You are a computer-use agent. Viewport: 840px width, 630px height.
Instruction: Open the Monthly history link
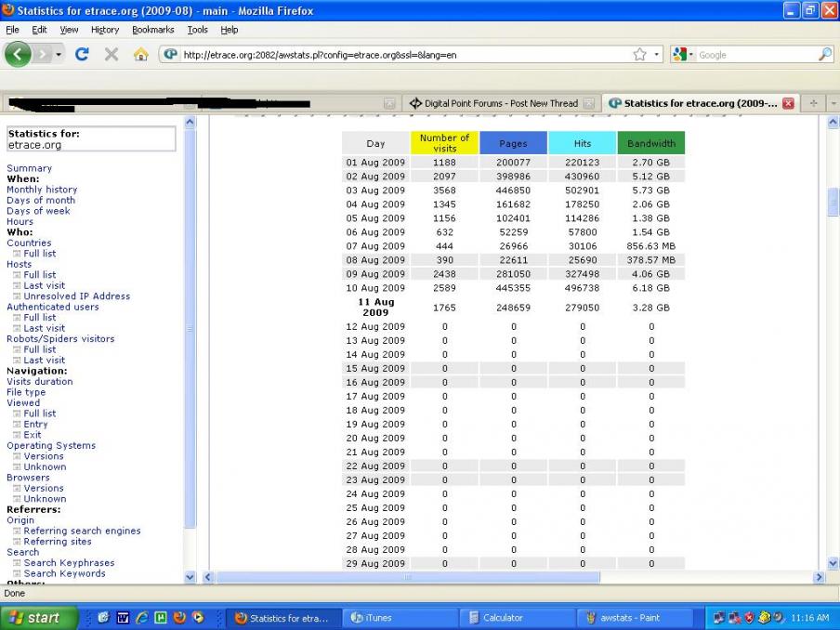[42, 190]
